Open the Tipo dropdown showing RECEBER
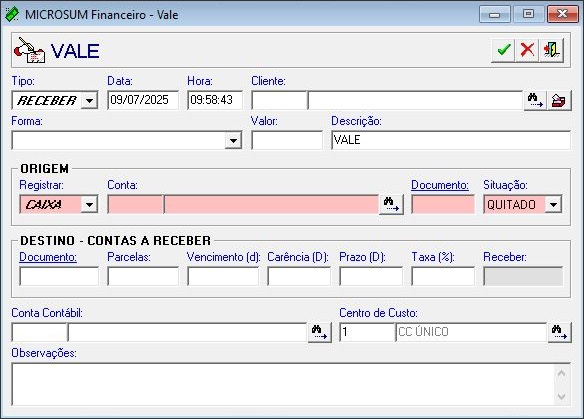 [x=89, y=101]
